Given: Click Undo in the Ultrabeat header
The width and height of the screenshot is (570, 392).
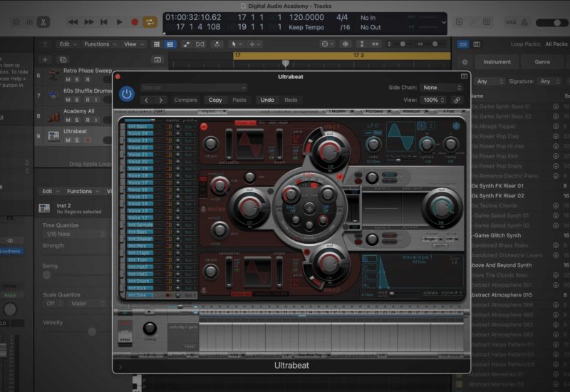Looking at the screenshot, I should click(267, 100).
